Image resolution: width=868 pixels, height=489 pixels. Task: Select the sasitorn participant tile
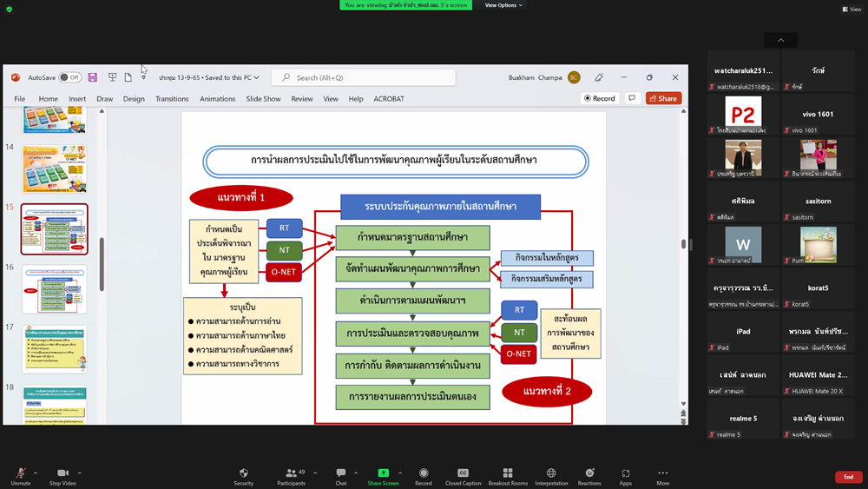click(x=818, y=202)
